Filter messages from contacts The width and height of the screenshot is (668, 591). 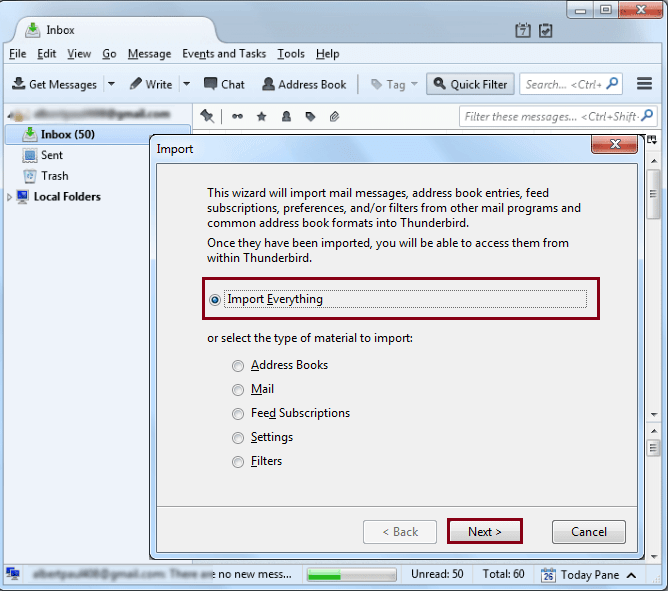point(286,116)
